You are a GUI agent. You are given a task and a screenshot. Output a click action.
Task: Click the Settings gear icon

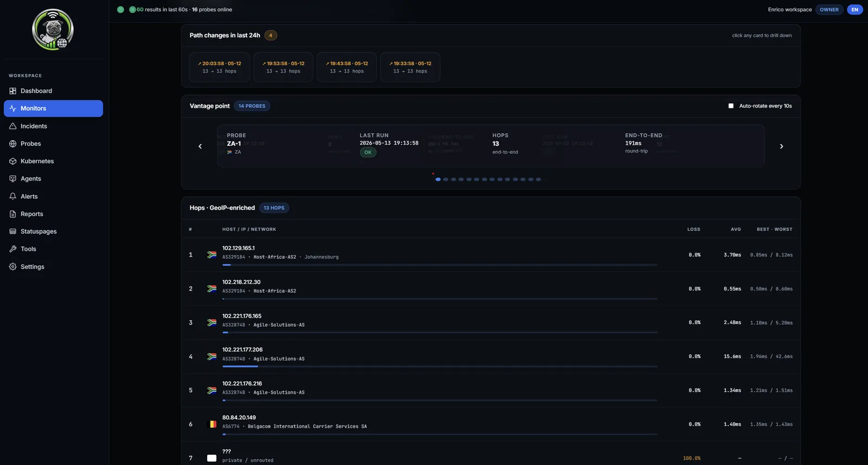(12, 267)
